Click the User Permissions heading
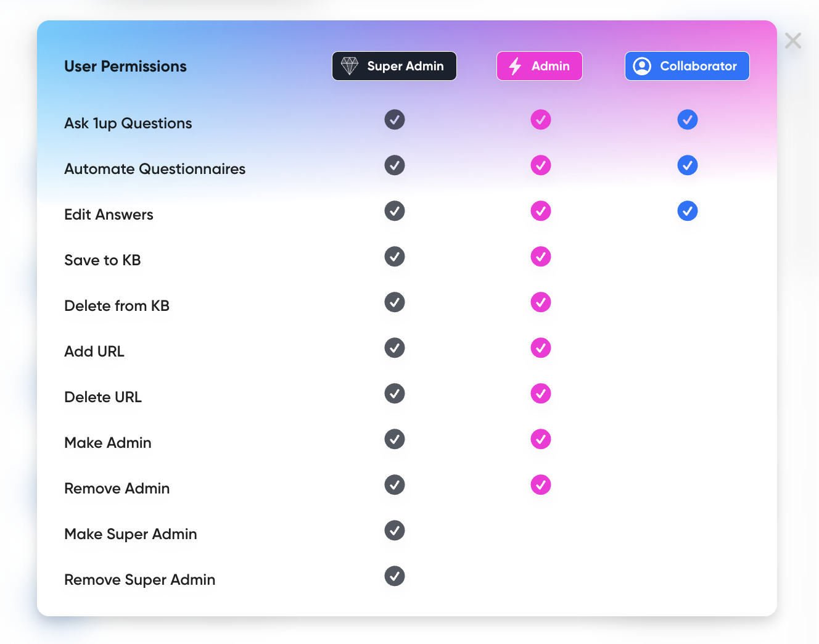This screenshot has height=644, width=819. (x=125, y=67)
